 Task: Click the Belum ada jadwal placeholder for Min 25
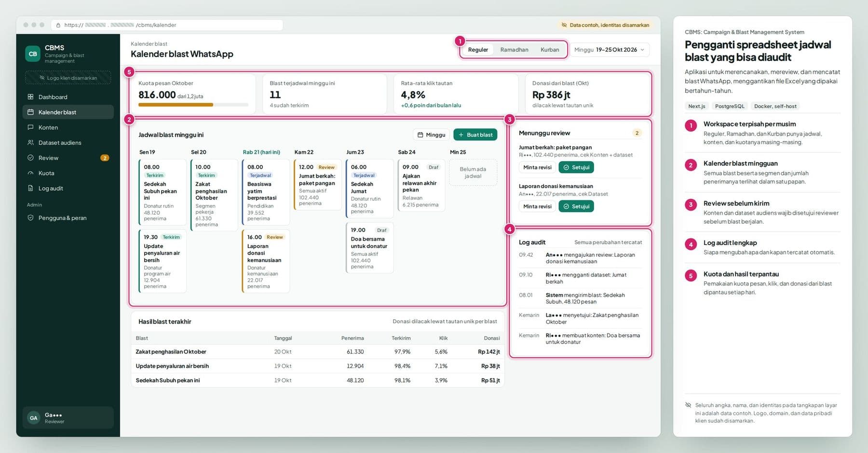point(473,173)
